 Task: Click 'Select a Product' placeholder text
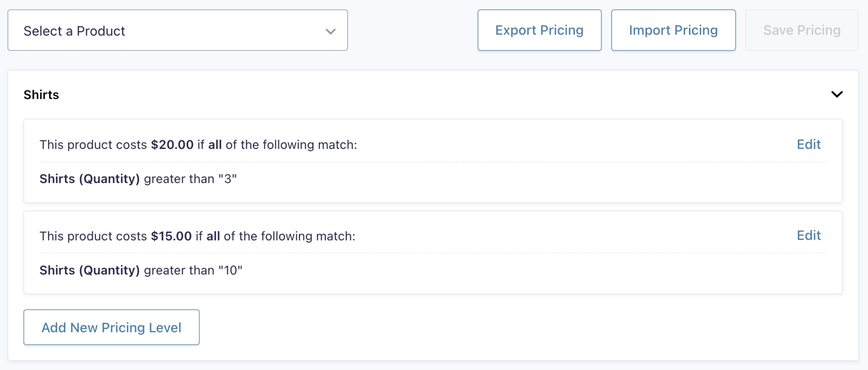click(74, 31)
